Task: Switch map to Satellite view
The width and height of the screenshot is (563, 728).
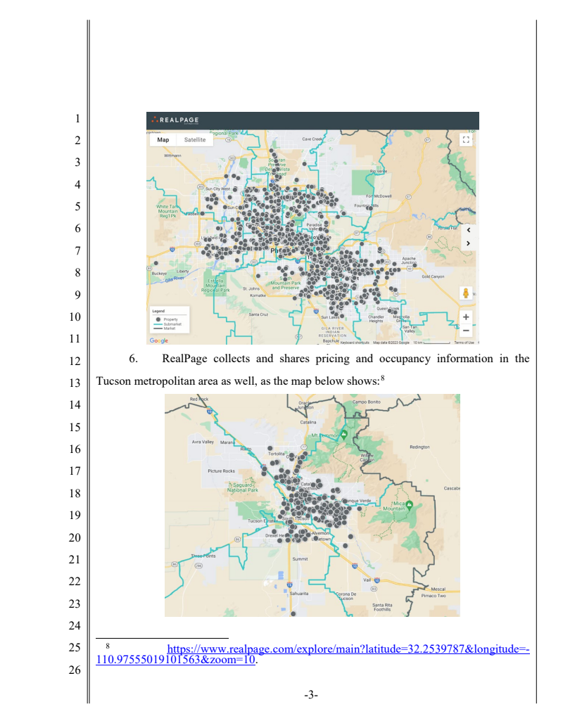Action: pos(195,140)
